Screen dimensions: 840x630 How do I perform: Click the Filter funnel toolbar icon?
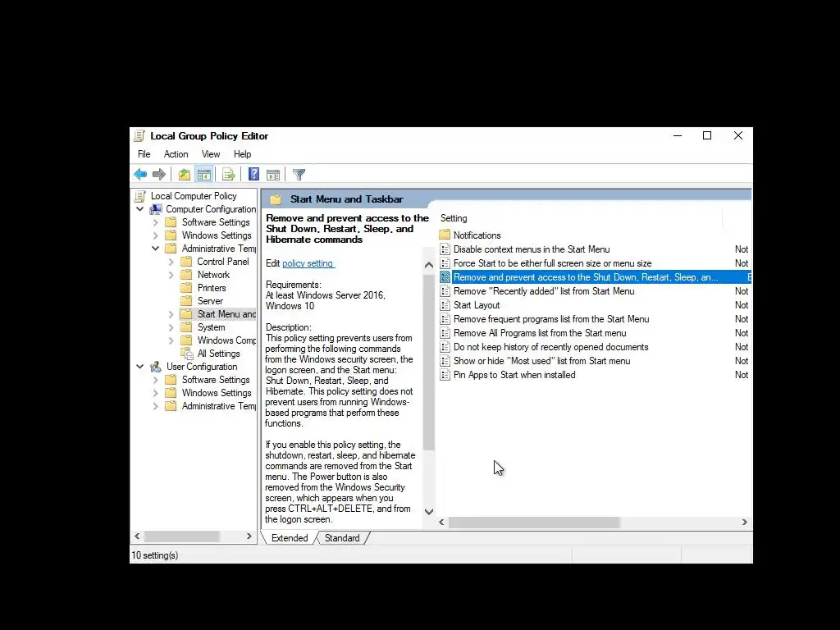coord(299,174)
